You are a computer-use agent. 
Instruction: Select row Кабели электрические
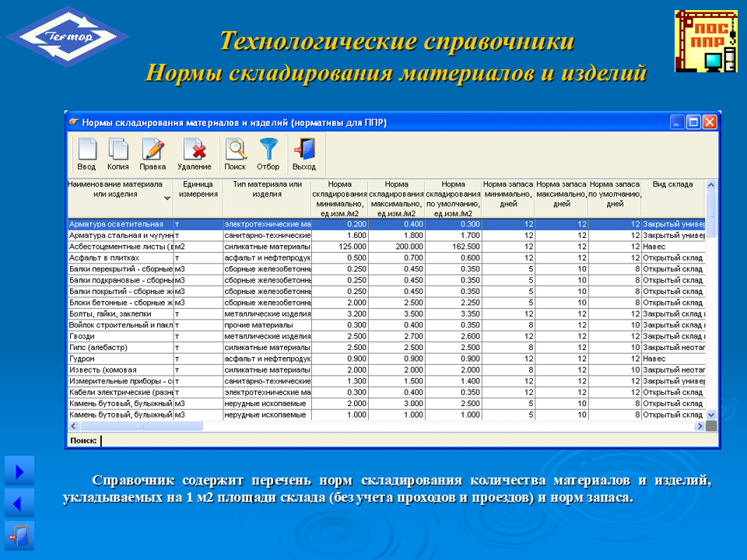387,392
